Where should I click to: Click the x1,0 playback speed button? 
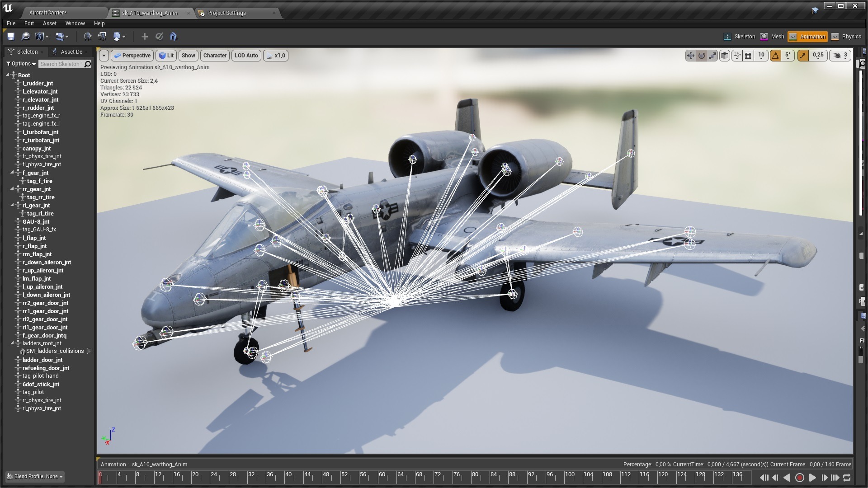(x=276, y=56)
